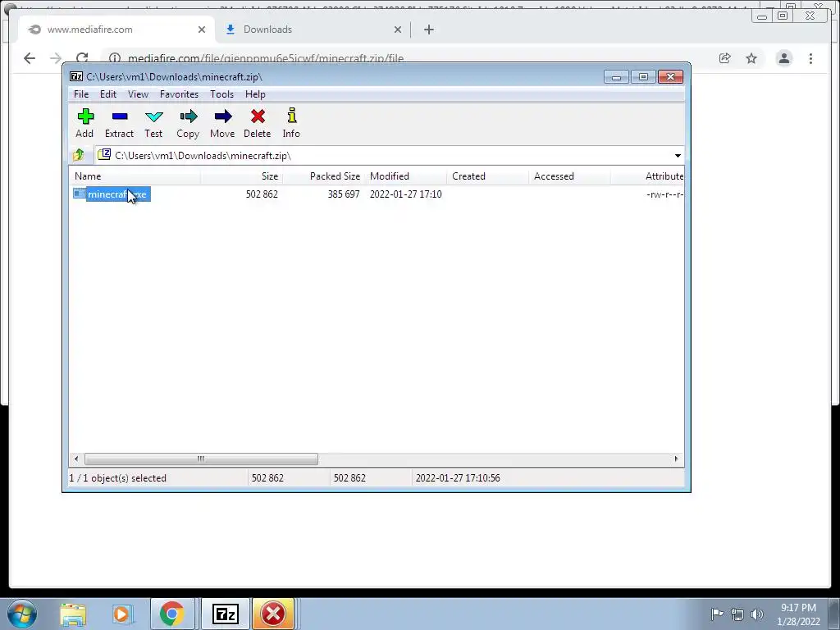Switch to the www.mediafire.com Chrome tab
Image resolution: width=840 pixels, height=630 pixels.
pos(116,30)
